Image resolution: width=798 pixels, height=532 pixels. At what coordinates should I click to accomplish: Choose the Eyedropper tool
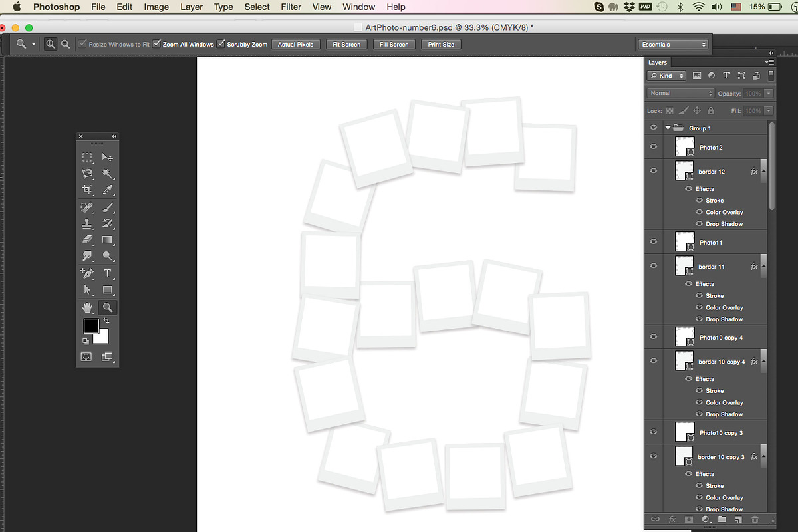pos(107,190)
